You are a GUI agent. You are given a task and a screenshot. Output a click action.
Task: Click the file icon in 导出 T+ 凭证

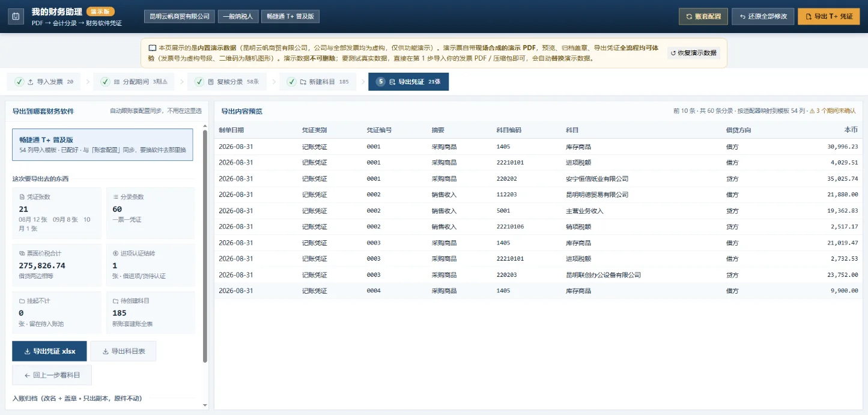809,17
